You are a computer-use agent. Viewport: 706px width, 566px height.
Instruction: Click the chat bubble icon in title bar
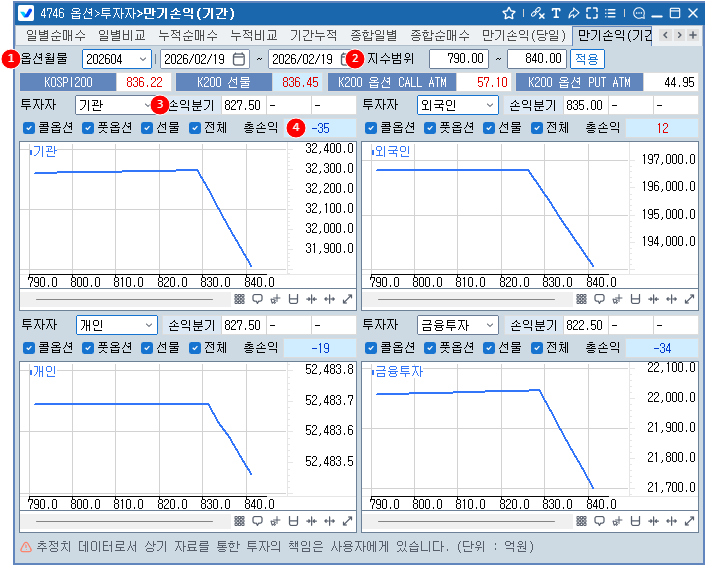pos(639,13)
